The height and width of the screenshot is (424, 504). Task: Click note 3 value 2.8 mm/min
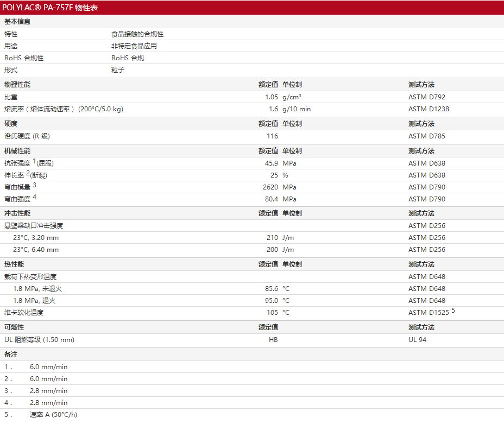(x=48, y=391)
